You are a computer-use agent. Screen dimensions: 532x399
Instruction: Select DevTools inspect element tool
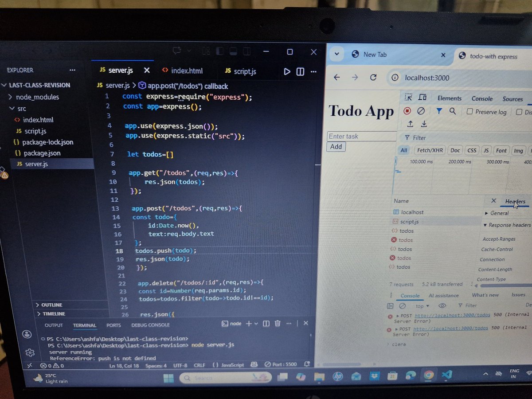point(409,98)
